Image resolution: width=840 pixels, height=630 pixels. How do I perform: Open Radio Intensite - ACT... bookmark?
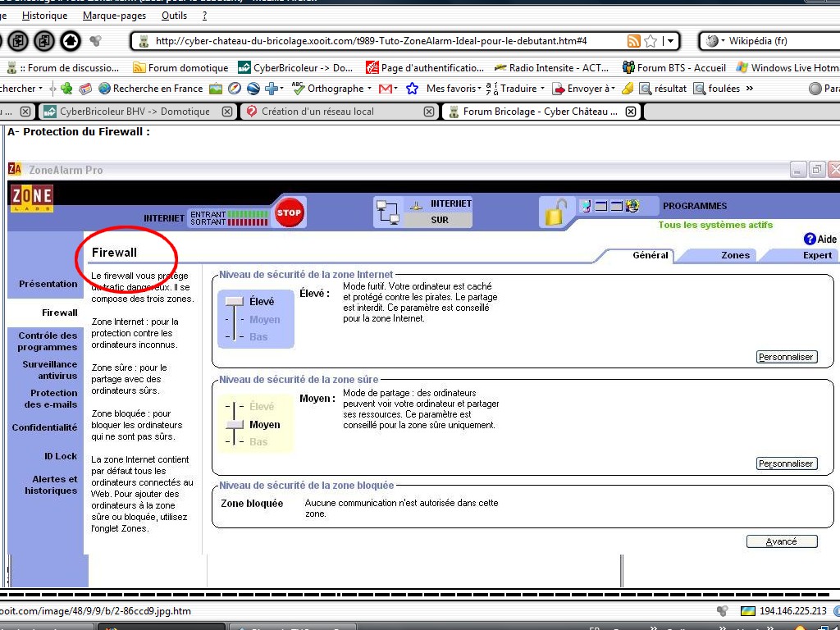(551, 67)
